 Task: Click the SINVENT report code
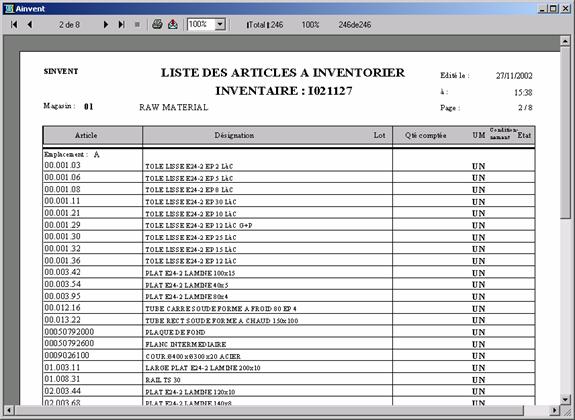click(61, 72)
